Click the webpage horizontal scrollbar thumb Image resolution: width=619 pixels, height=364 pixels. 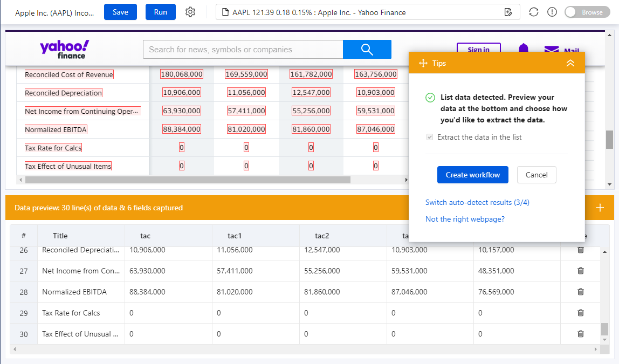coord(188,180)
